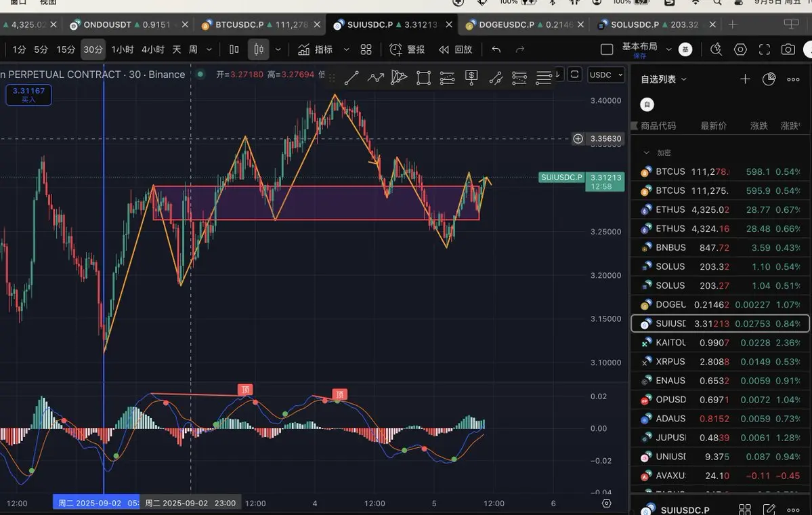Select the Fibonacci retracement levels tool

[x=519, y=78]
